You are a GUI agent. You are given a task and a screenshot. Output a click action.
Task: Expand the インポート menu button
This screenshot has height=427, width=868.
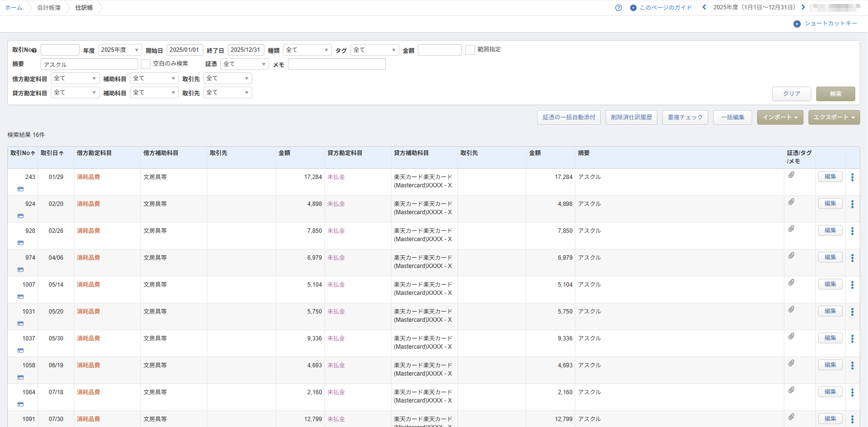(780, 117)
